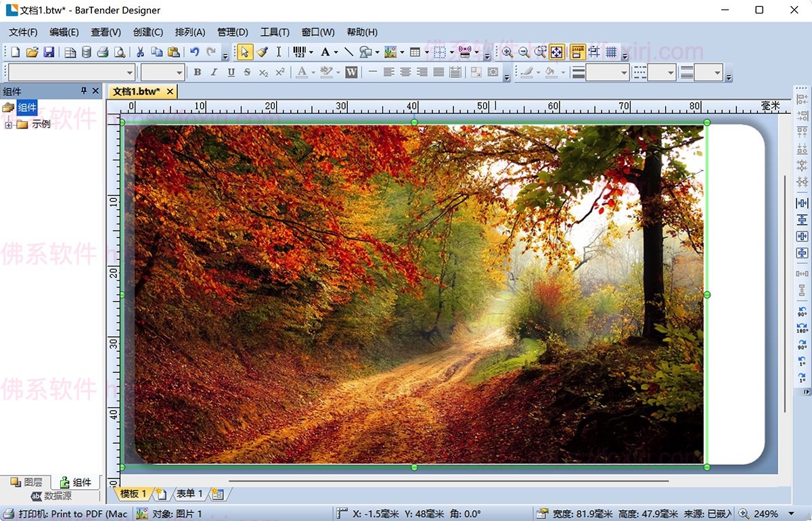
Task: Click the barcode creation tool icon
Action: click(299, 52)
